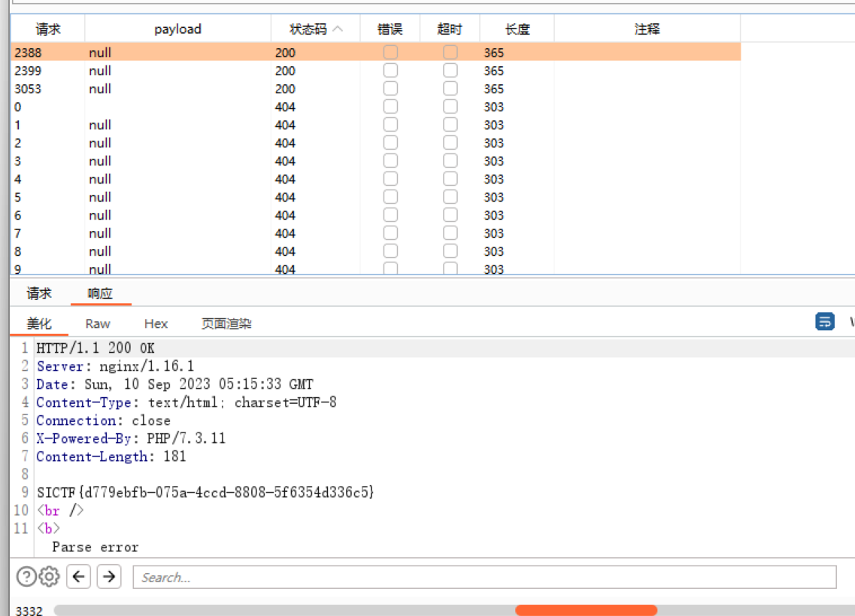Toggle error checkbox for request 3053
This screenshot has width=855, height=616.
390,89
